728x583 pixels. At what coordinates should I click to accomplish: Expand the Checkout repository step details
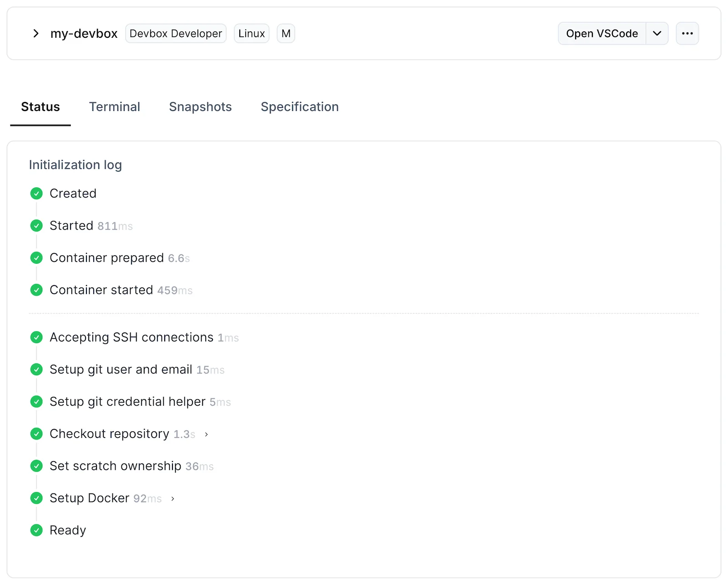(206, 434)
